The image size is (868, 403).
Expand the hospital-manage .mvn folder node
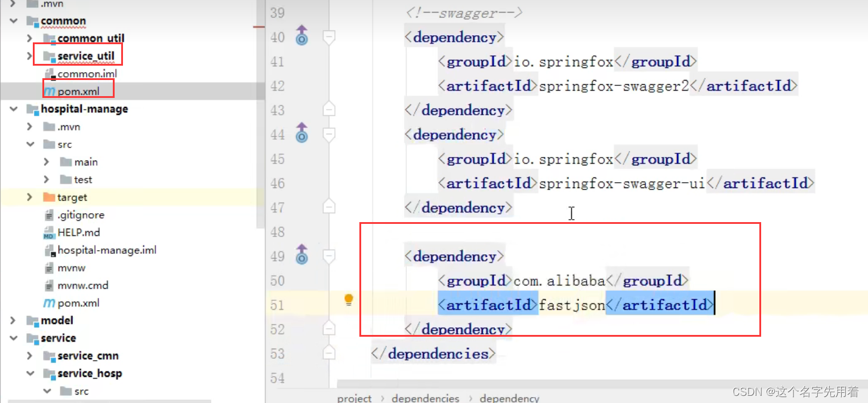coord(30,127)
